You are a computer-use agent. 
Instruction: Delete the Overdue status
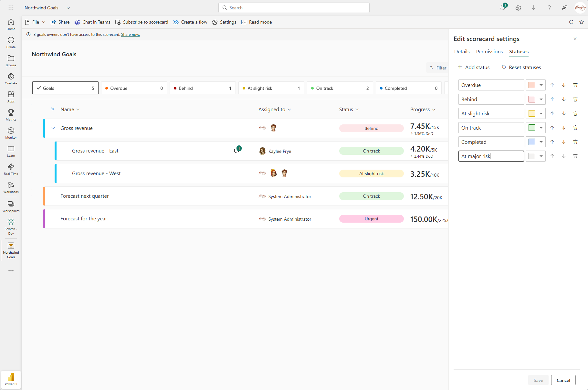575,85
